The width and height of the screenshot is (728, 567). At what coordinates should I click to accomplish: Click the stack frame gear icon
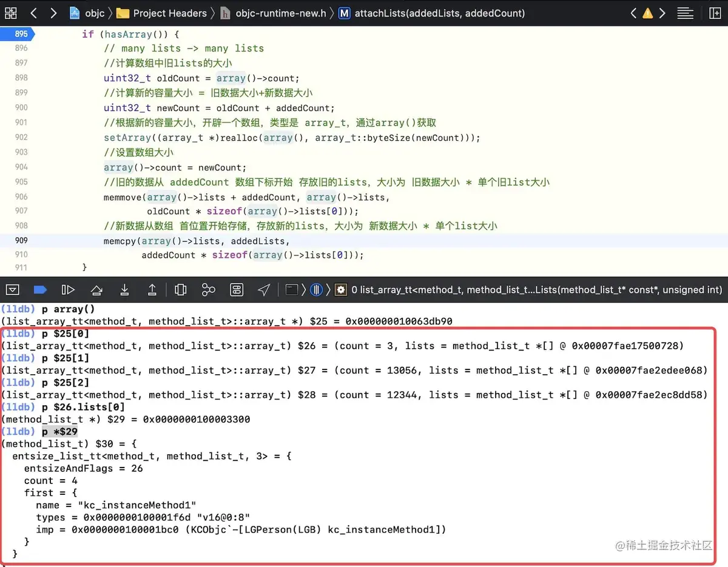pos(341,290)
